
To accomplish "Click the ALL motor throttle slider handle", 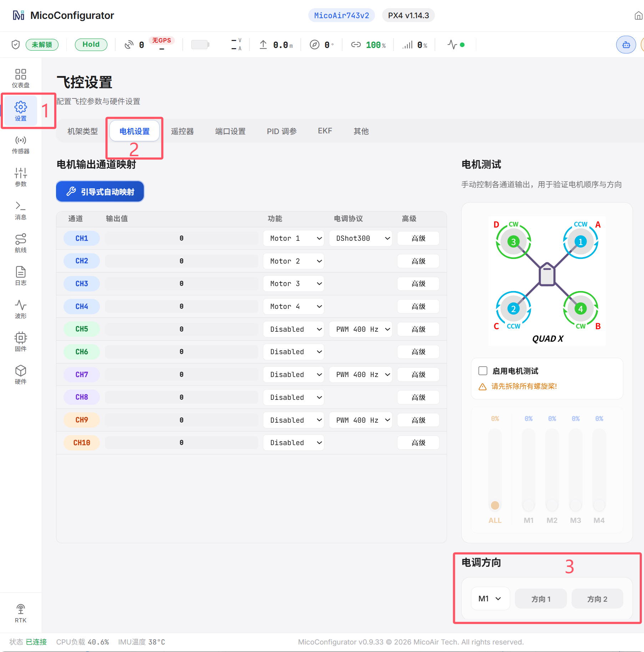I will click(495, 505).
